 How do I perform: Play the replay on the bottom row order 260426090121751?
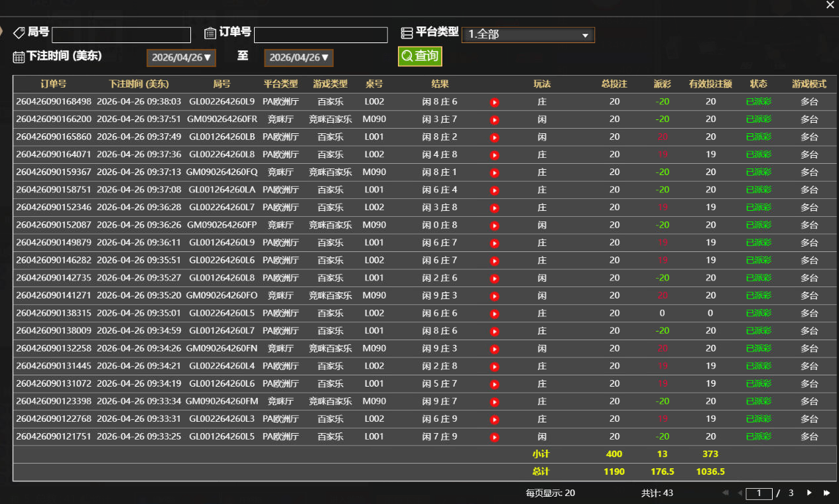click(493, 436)
